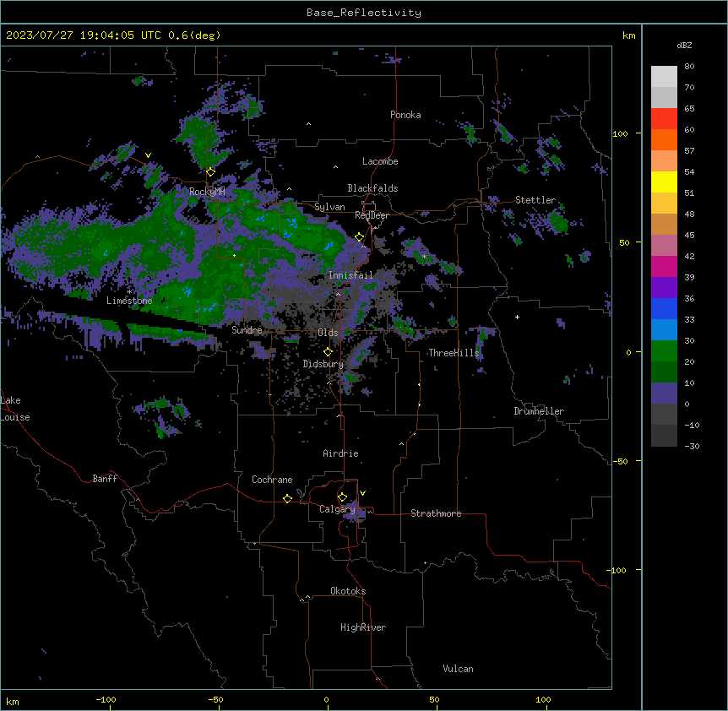Click the 50 tick on the bottom axis
728x711 pixels.
point(434,699)
